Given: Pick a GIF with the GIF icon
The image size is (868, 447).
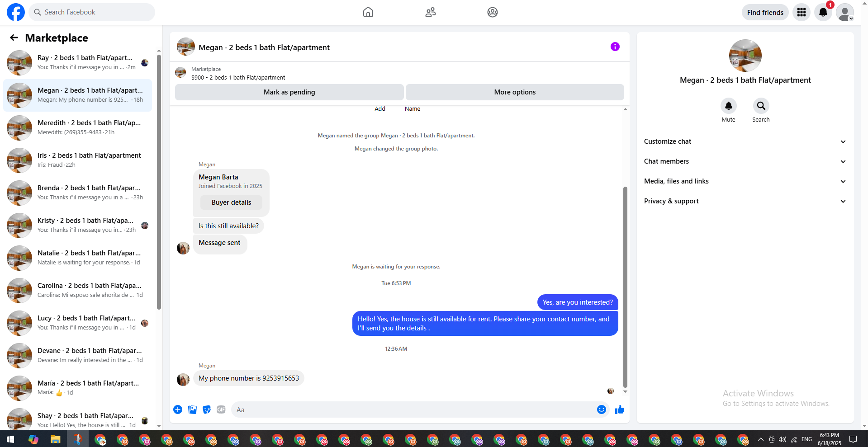Looking at the screenshot, I should 221,409.
